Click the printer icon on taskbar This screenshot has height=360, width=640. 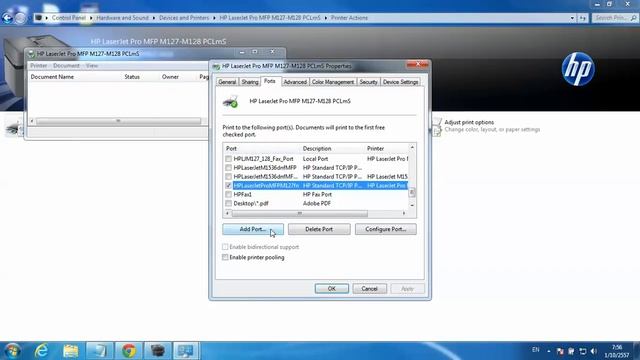point(158,351)
